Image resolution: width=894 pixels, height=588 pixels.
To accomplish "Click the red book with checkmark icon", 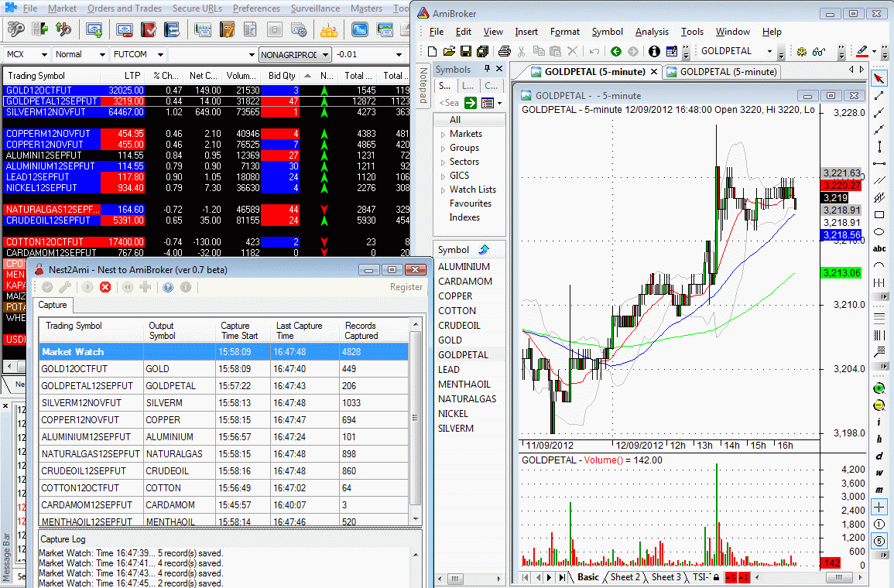I will coord(149,29).
